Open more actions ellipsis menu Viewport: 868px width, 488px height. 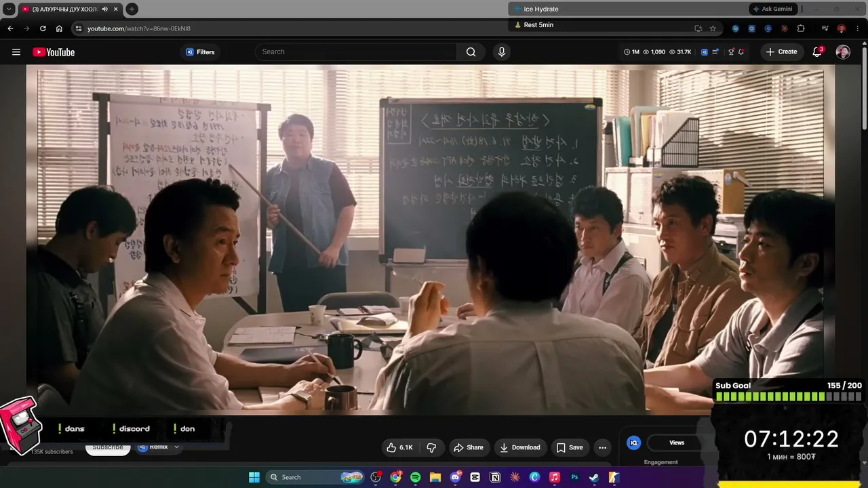pos(602,447)
